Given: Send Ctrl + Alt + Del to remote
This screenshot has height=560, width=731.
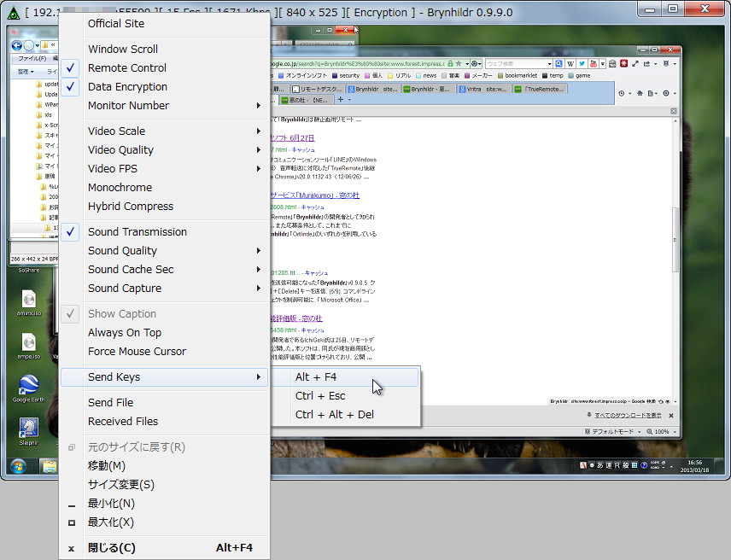Looking at the screenshot, I should (x=346, y=414).
